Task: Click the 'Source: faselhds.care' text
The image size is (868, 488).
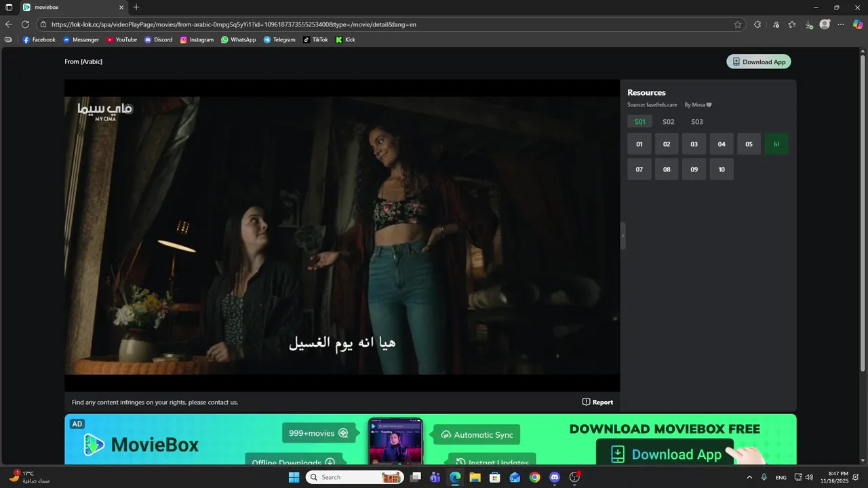Action: coord(652,105)
